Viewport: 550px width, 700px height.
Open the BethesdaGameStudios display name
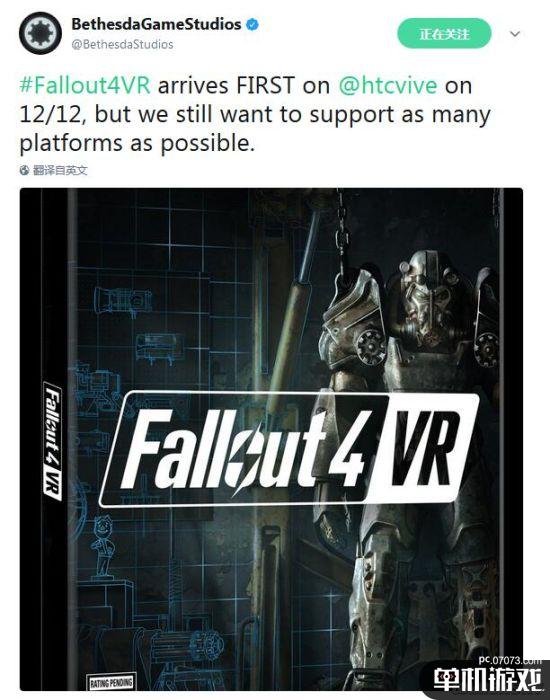156,24
